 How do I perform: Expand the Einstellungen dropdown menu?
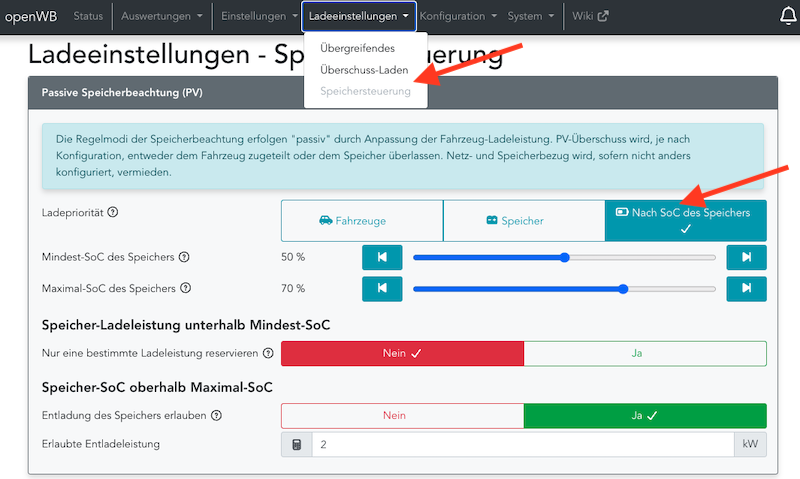[x=258, y=16]
